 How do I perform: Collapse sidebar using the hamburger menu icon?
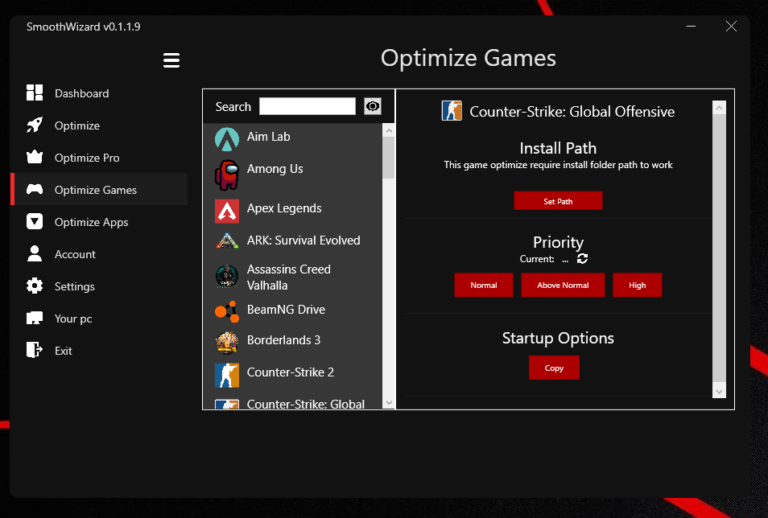click(x=171, y=61)
